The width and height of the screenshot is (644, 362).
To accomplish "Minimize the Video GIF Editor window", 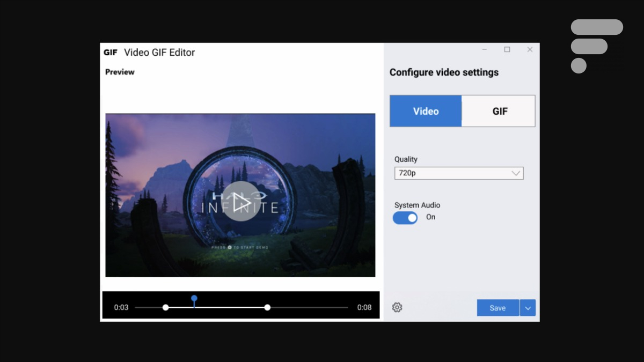I will click(x=485, y=49).
